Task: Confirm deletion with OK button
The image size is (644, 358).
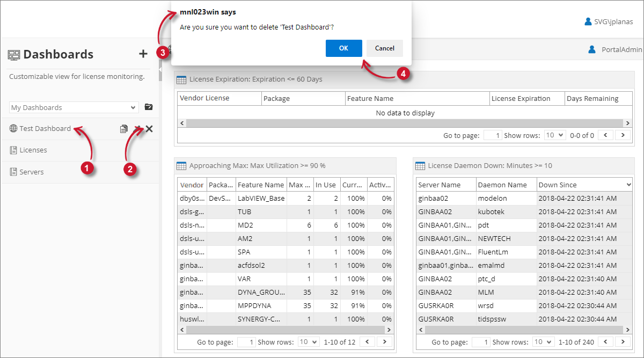Action: pyautogui.click(x=343, y=48)
